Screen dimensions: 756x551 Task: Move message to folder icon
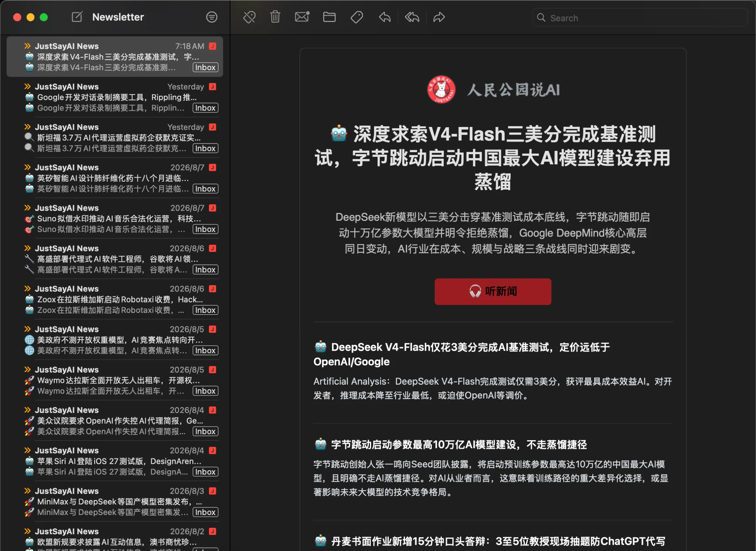[329, 17]
